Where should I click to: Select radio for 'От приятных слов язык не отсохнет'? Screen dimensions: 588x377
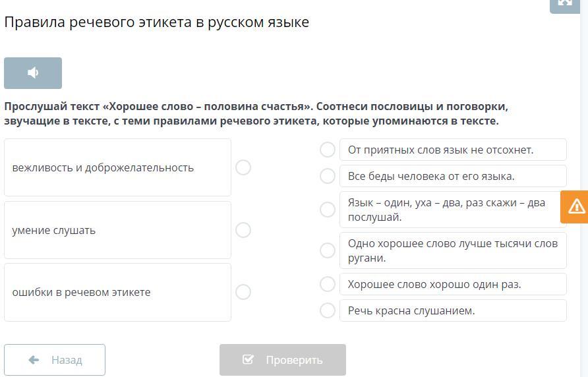(x=328, y=150)
